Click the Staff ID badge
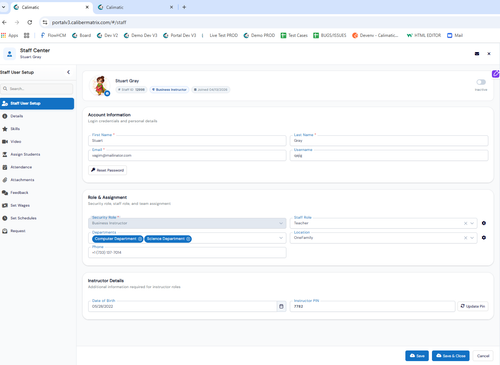The width and height of the screenshot is (500, 365). [x=131, y=90]
